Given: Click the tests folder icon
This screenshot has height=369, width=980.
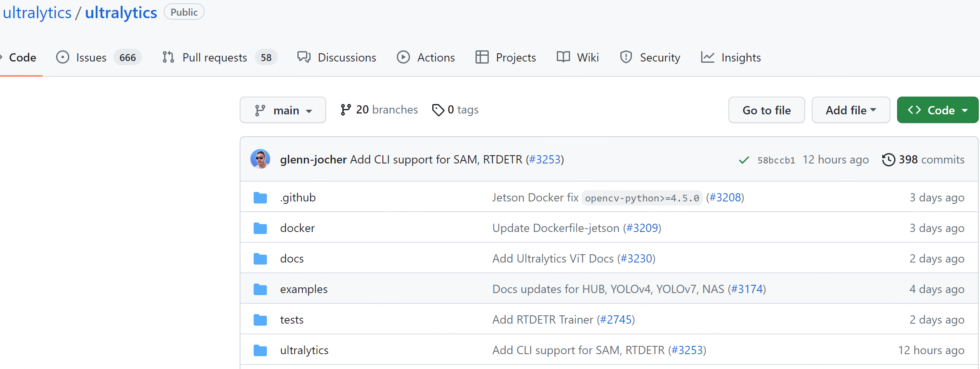Looking at the screenshot, I should 260,320.
